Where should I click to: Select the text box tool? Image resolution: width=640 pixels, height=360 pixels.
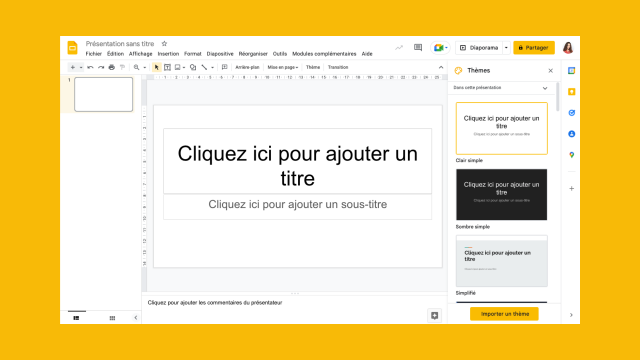point(167,67)
